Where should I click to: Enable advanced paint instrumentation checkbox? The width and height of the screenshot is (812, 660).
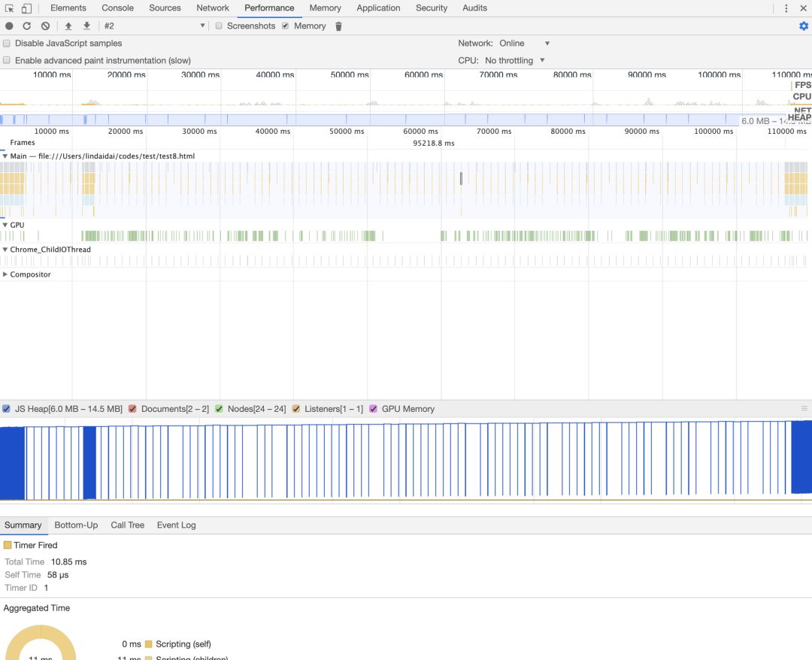click(x=7, y=61)
